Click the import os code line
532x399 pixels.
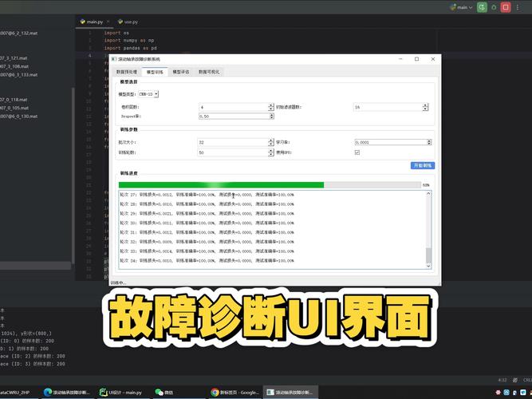(116, 33)
